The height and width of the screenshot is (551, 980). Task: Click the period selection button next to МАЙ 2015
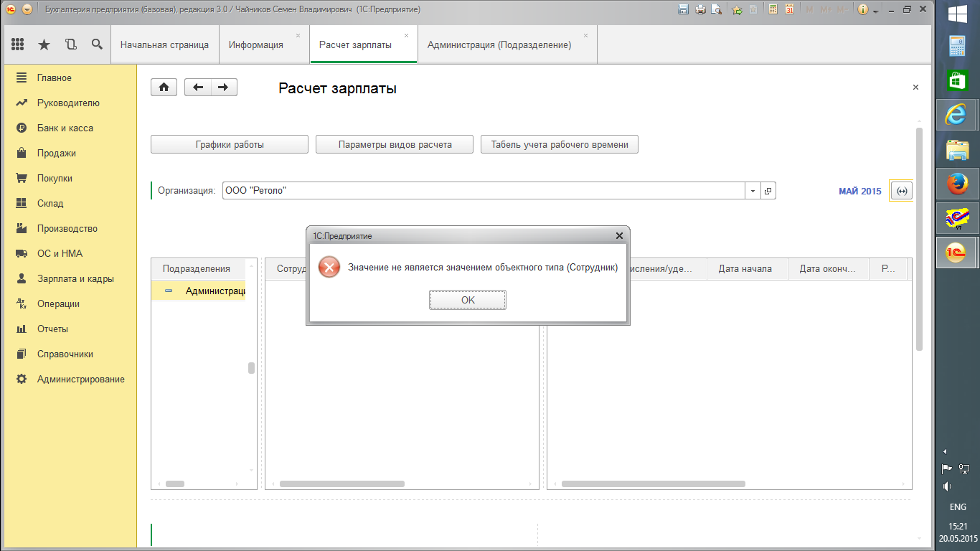(902, 191)
